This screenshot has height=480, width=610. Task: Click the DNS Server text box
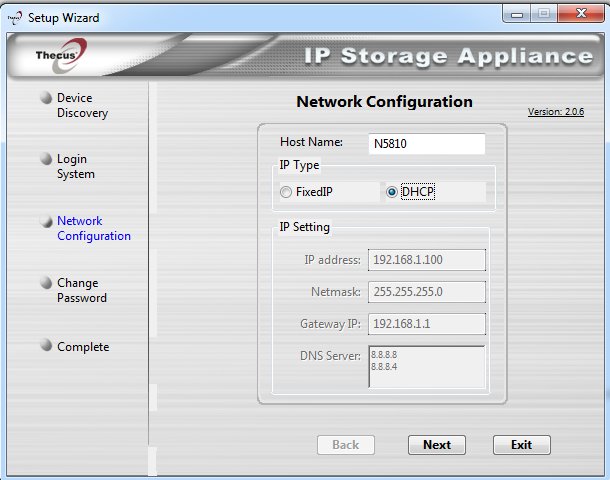tap(426, 367)
